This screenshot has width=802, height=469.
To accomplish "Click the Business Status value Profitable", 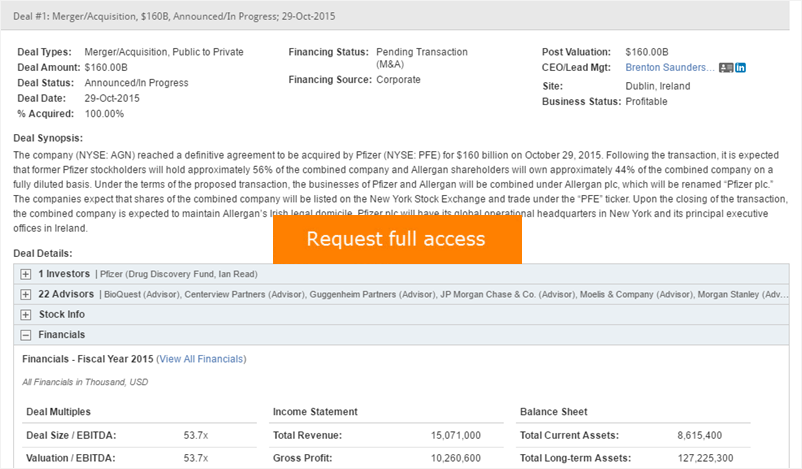I will (646, 101).
